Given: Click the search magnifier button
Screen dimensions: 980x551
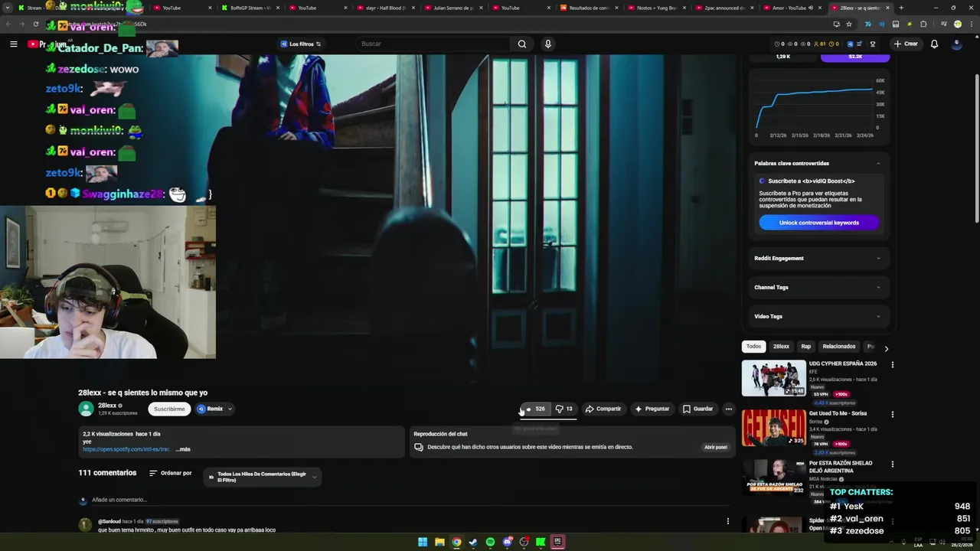Looking at the screenshot, I should 521,44.
